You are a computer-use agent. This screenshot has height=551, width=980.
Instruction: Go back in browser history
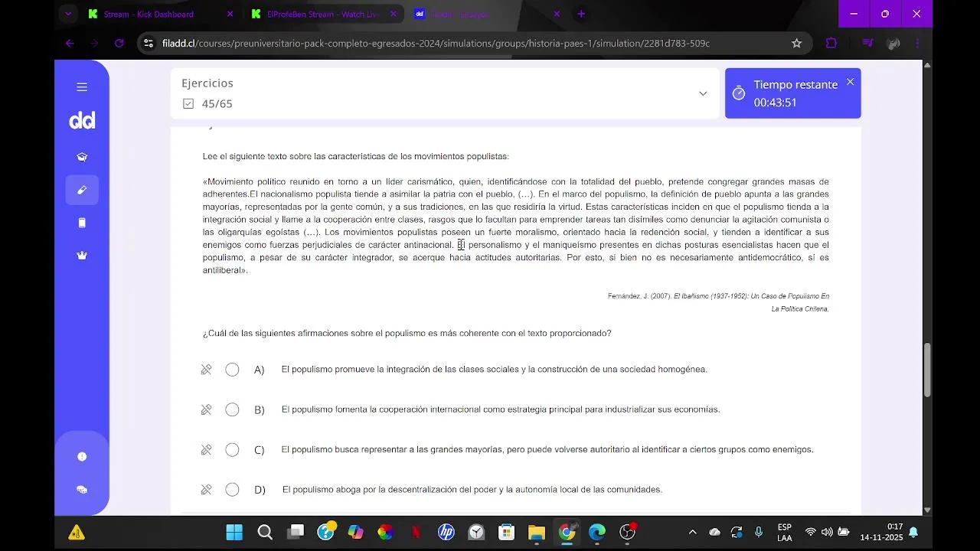[x=70, y=44]
